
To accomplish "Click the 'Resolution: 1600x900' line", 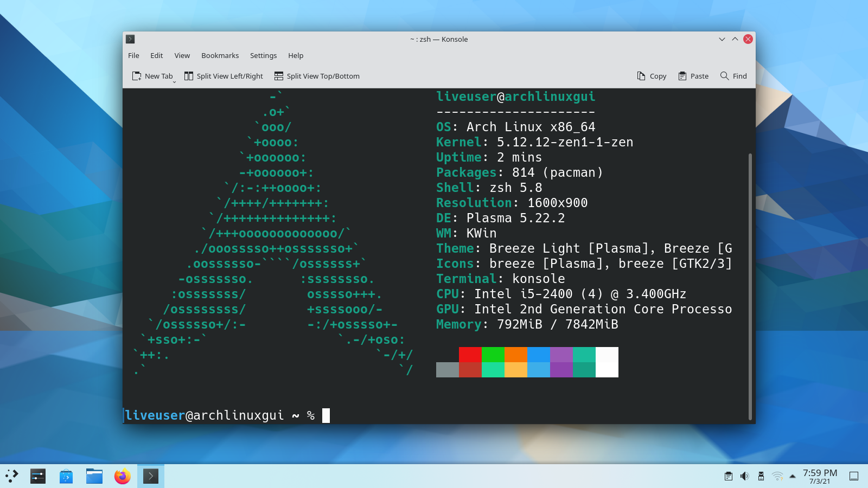I will pos(512,203).
